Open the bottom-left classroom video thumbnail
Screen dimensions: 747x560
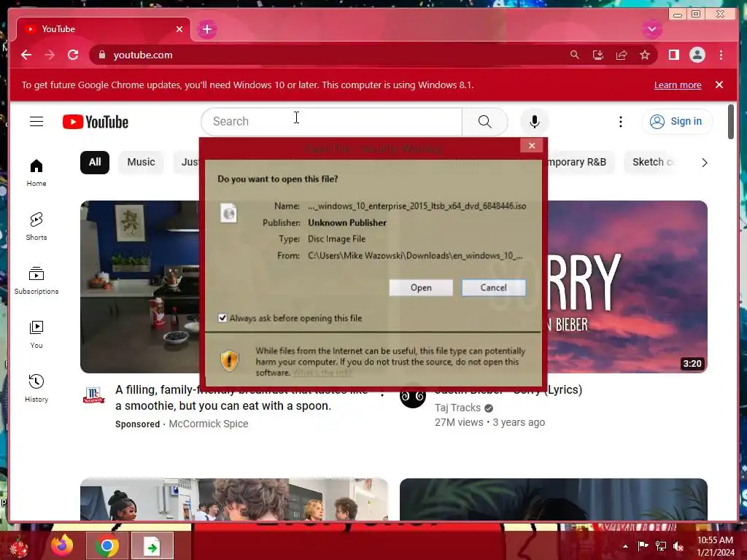tap(234, 499)
